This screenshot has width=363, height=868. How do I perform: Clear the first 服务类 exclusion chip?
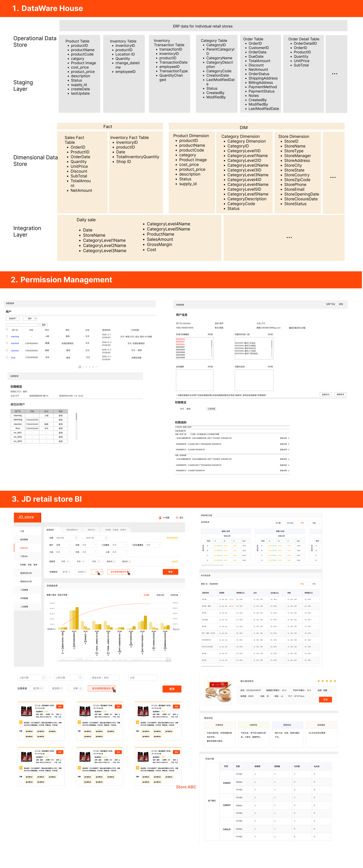tap(114, 561)
